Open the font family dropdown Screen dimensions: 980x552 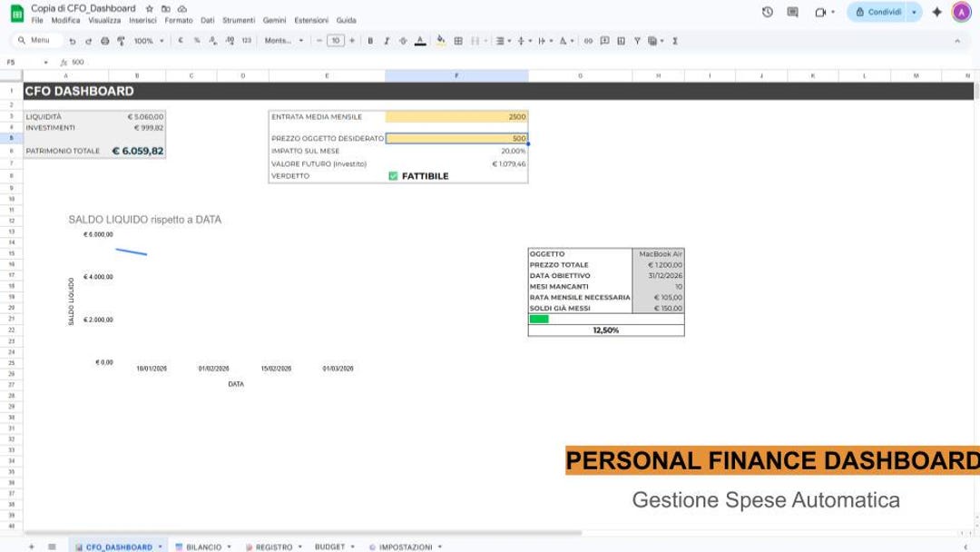tap(284, 41)
